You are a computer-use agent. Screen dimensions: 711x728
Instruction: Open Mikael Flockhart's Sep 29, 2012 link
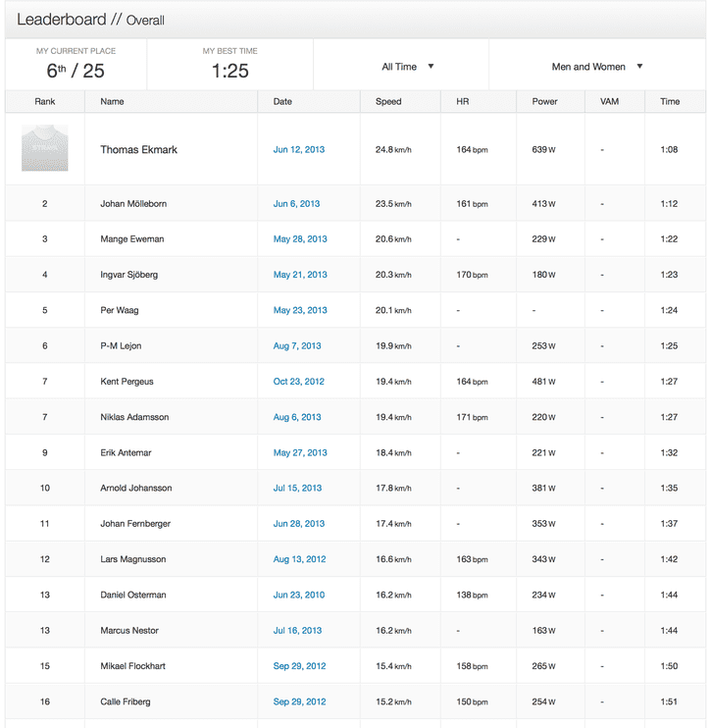tap(299, 666)
